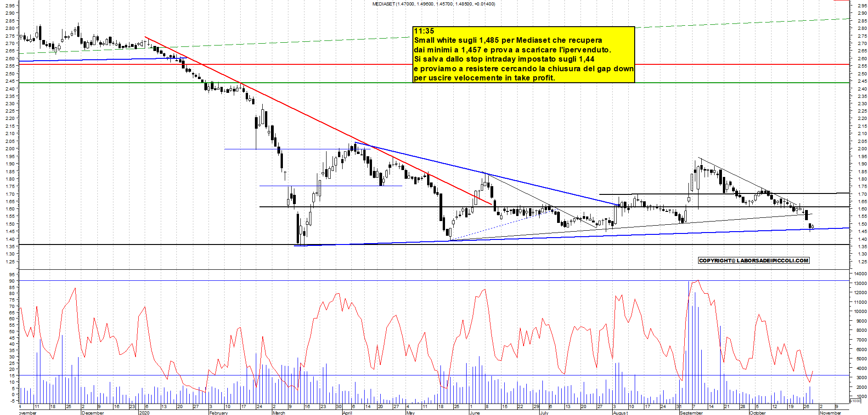Click the December month label on the time axis
Screen dimensions: 868x415
coord(93,413)
